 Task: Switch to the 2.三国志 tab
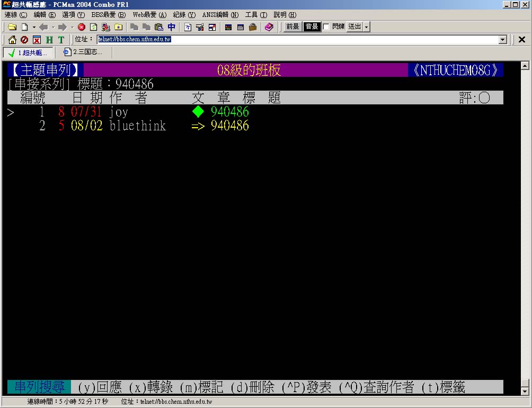(x=83, y=52)
